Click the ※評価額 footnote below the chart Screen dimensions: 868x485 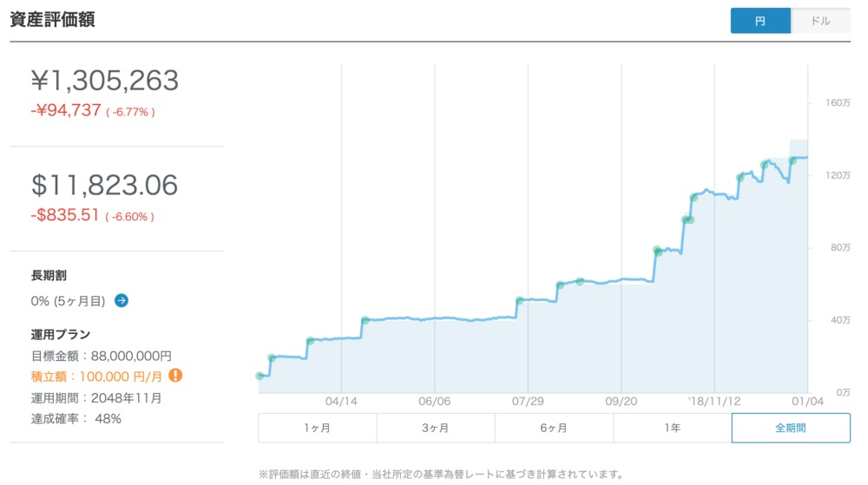click(441, 474)
